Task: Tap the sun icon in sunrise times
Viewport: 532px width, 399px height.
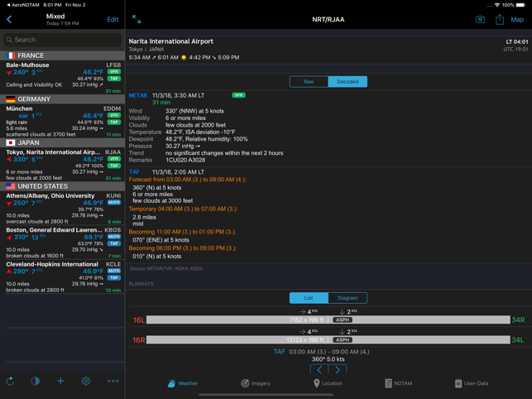Action: point(184,58)
